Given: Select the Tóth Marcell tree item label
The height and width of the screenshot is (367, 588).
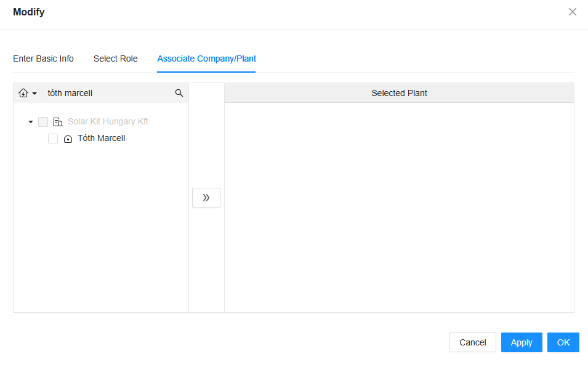Looking at the screenshot, I should [x=101, y=139].
